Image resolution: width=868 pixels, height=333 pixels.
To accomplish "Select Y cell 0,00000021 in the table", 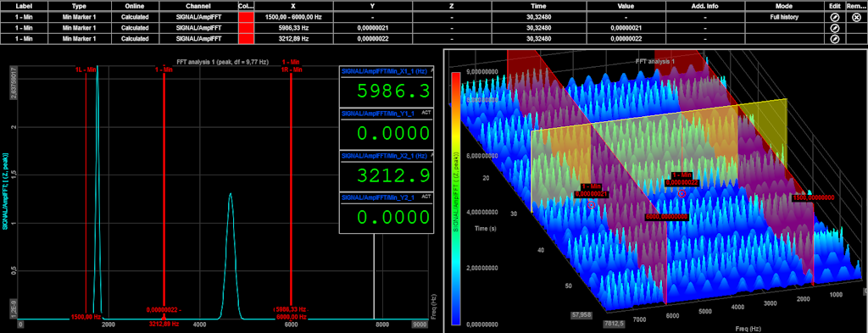I will coord(372,28).
